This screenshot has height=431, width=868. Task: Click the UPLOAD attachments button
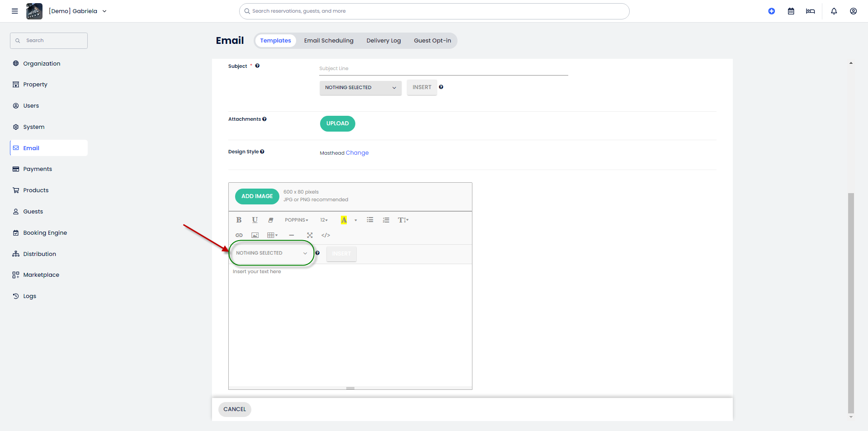point(337,123)
